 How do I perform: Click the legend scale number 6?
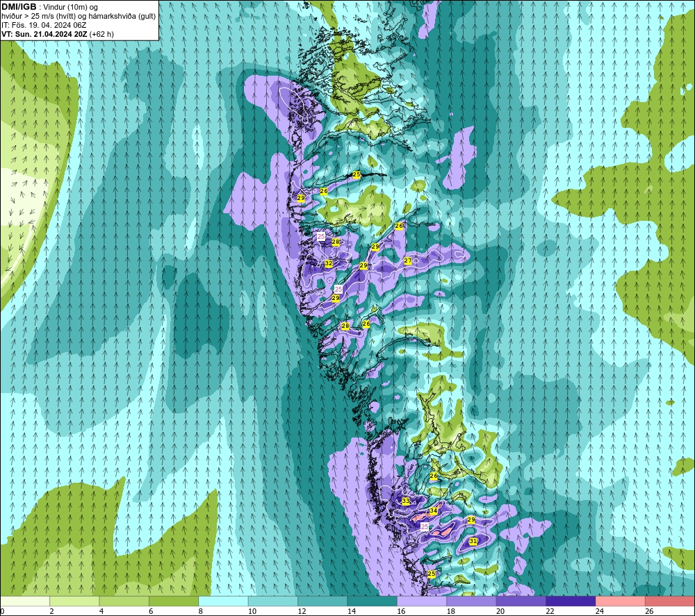(x=151, y=611)
